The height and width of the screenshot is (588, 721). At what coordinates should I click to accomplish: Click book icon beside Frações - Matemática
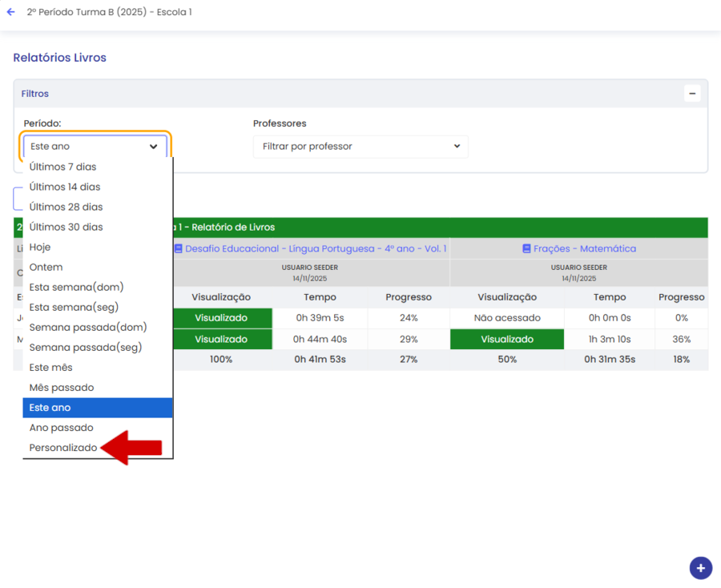526,249
